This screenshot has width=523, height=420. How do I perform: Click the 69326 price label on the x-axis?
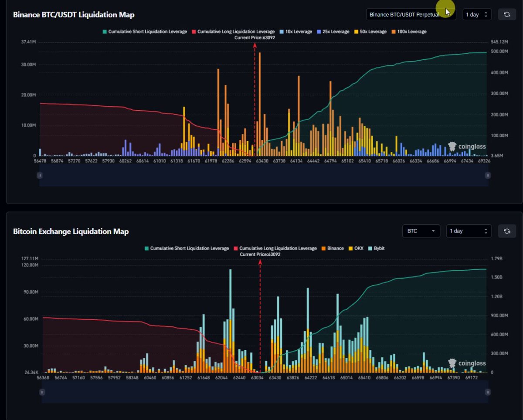(484, 161)
